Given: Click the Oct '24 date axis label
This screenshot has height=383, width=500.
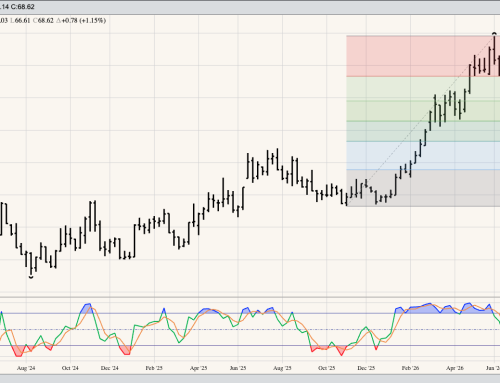Looking at the screenshot, I should click(70, 368).
